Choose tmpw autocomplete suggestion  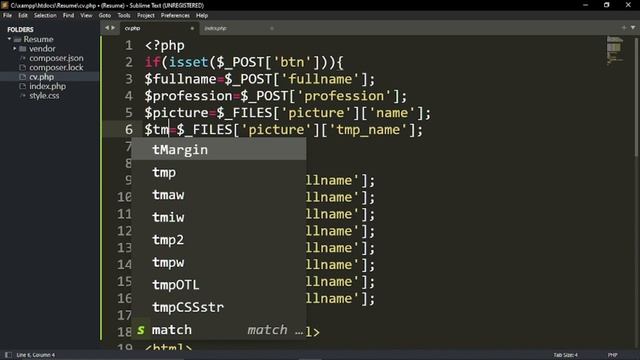pyautogui.click(x=219, y=262)
